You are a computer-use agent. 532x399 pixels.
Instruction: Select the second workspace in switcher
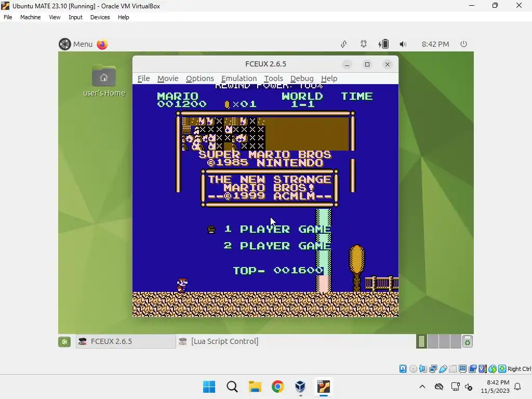433,341
